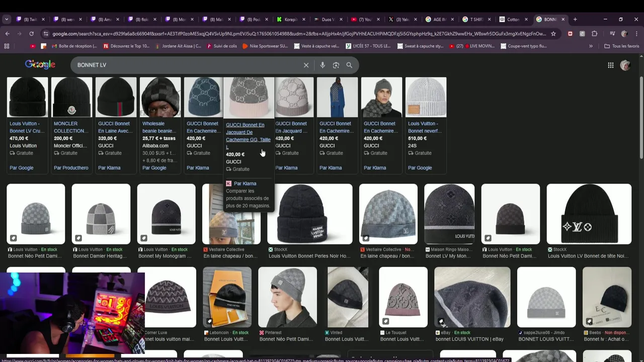
Task: Open the MONCLER COLLECTION 200,00 € listing
Action: 71,125
